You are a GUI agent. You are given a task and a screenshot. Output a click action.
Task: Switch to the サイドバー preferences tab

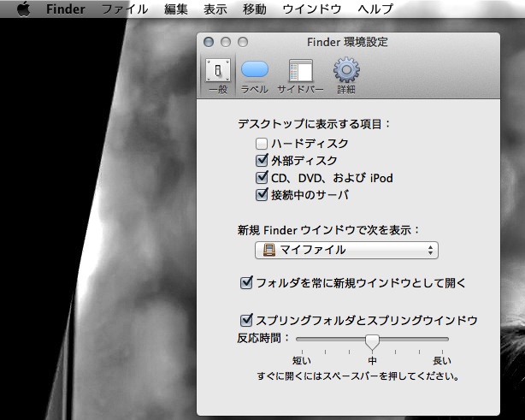click(x=300, y=75)
